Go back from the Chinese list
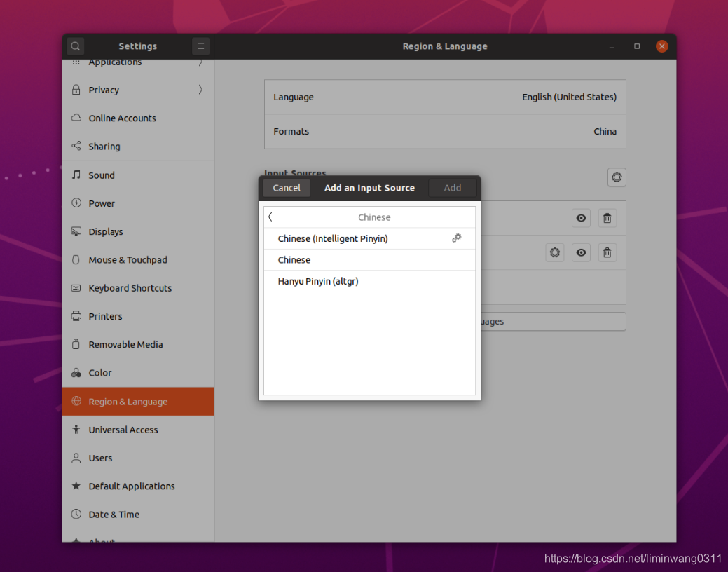728x572 pixels. pyautogui.click(x=270, y=217)
